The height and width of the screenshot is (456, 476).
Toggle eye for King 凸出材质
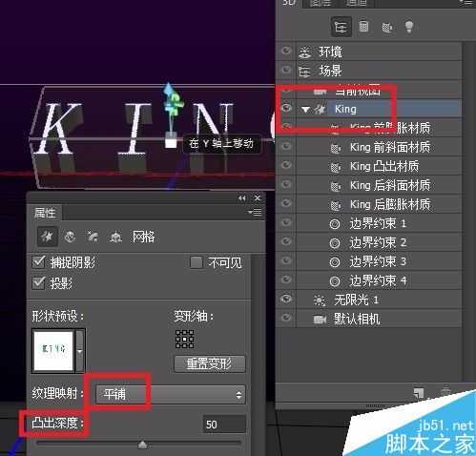point(286,165)
